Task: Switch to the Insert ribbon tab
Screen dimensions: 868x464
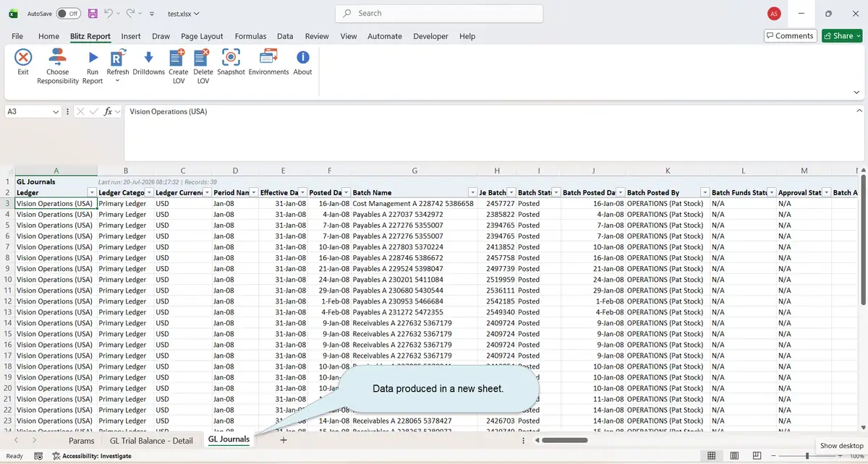Action: pyautogui.click(x=131, y=36)
